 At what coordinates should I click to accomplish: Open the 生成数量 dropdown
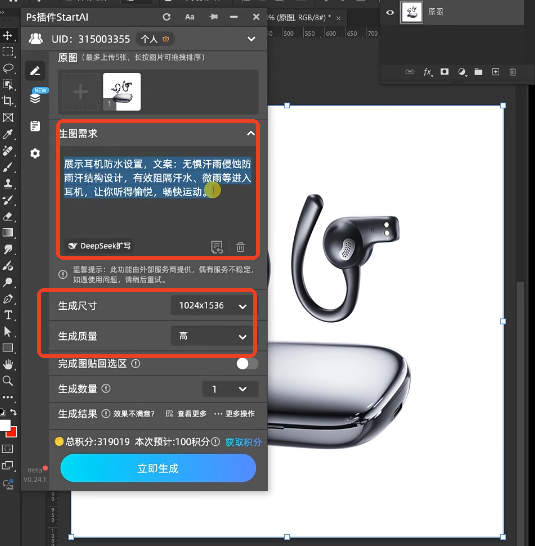point(230,389)
